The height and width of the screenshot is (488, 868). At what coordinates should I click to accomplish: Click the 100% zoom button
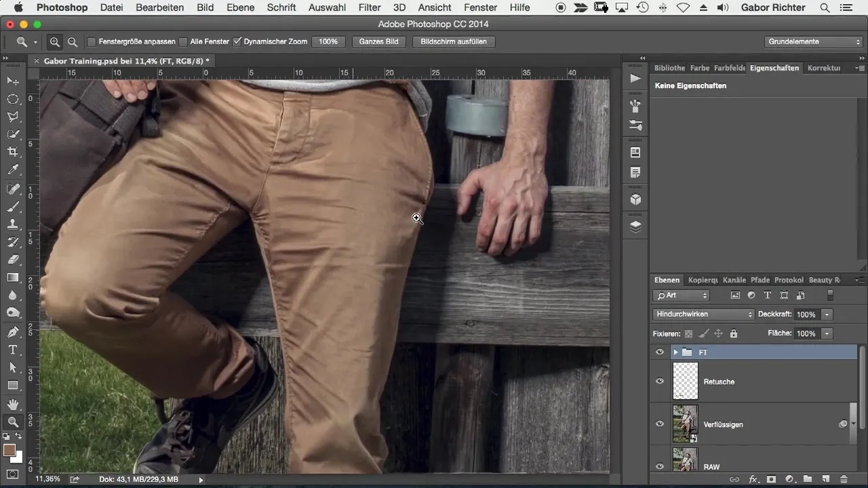point(328,41)
